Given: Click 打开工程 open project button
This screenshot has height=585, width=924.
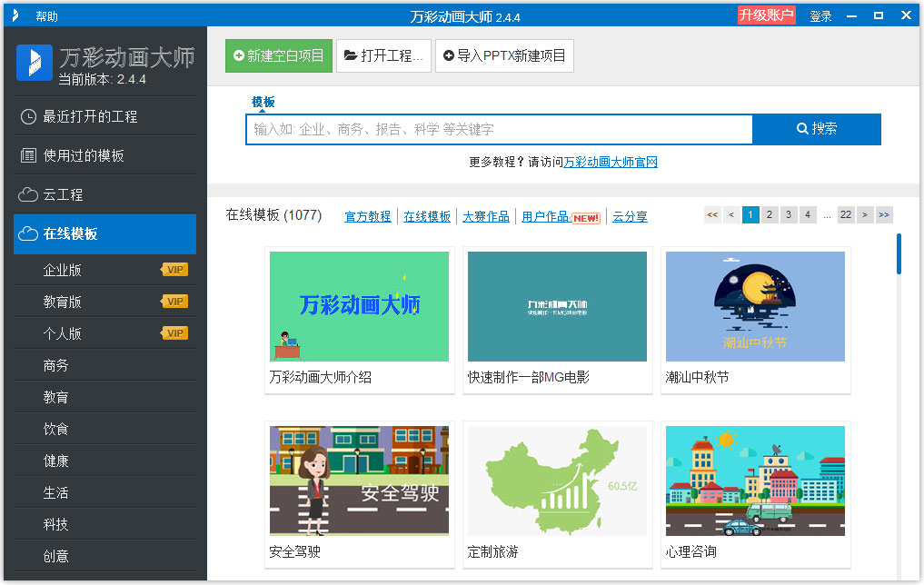Looking at the screenshot, I should tap(383, 56).
